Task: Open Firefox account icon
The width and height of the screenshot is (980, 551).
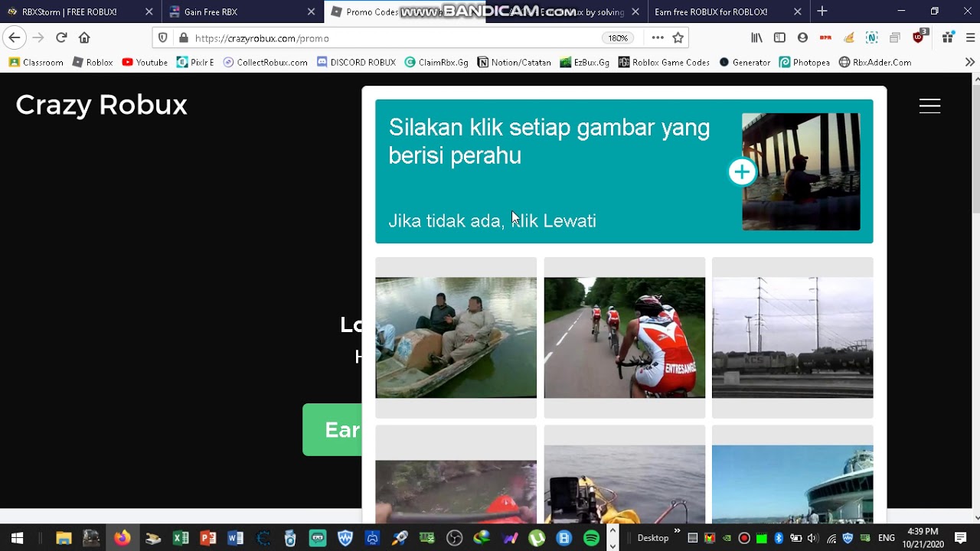Action: coord(802,37)
